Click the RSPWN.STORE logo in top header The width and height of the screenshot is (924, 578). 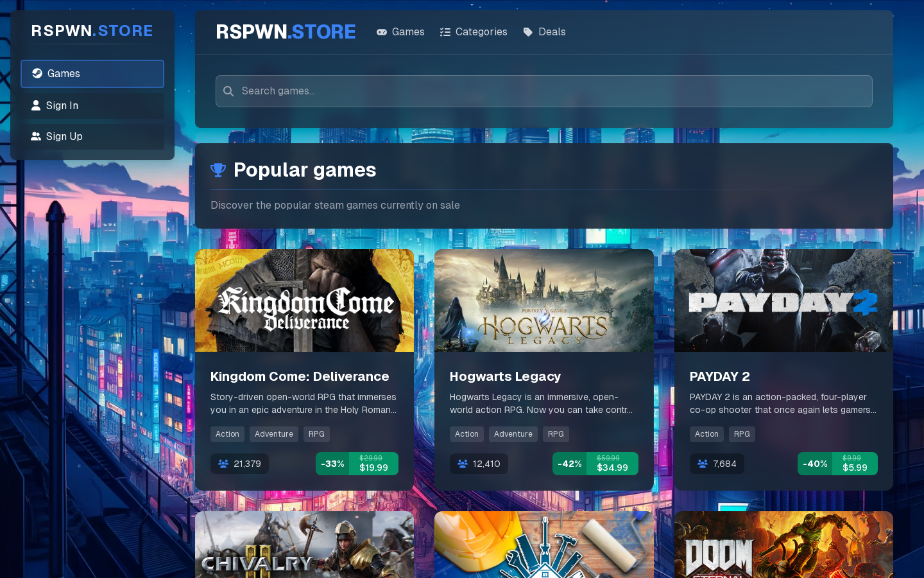286,32
